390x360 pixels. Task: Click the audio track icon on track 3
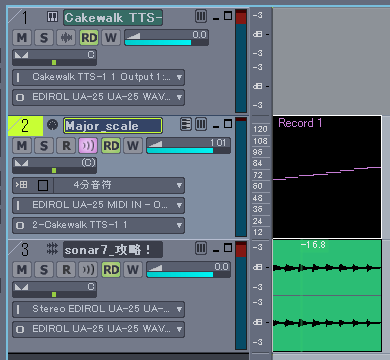pyautogui.click(x=52, y=249)
